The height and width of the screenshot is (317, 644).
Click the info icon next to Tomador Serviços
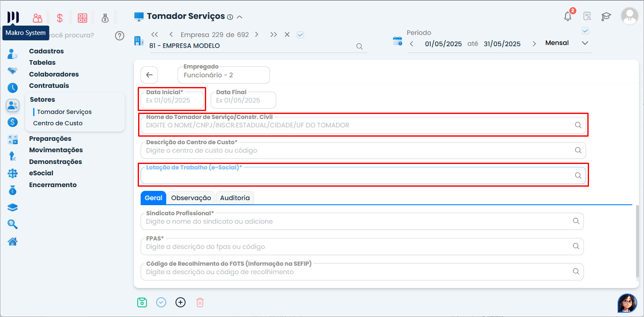(230, 17)
